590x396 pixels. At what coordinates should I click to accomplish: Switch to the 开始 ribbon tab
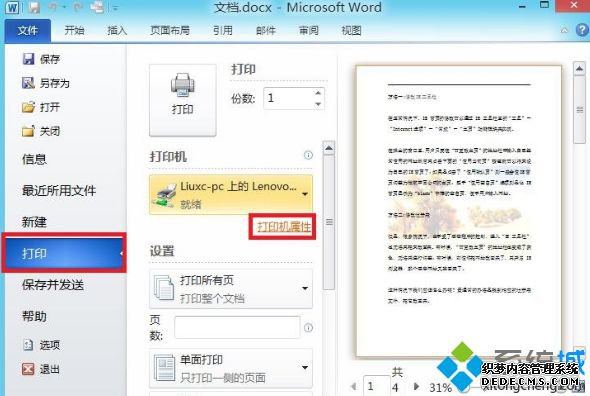[x=74, y=30]
